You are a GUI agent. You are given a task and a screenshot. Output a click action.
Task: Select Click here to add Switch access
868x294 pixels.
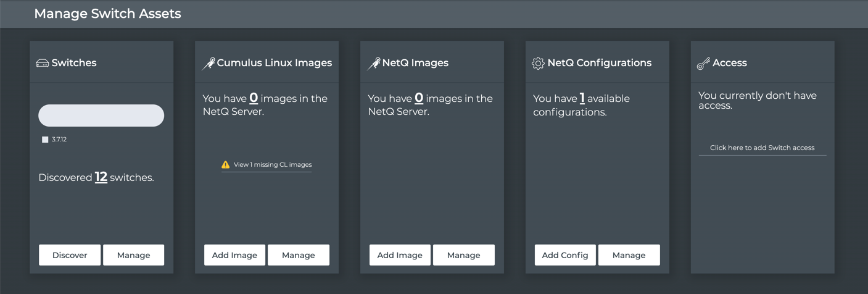(x=762, y=148)
